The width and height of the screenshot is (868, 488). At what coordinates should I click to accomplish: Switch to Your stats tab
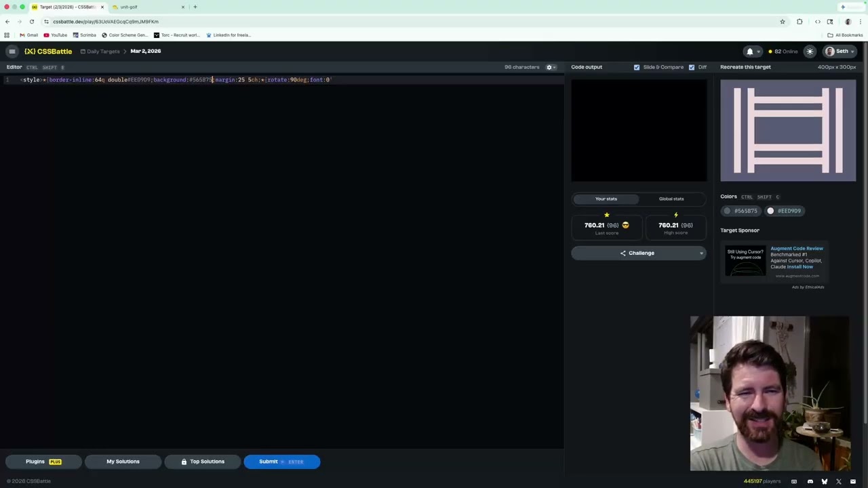click(606, 199)
